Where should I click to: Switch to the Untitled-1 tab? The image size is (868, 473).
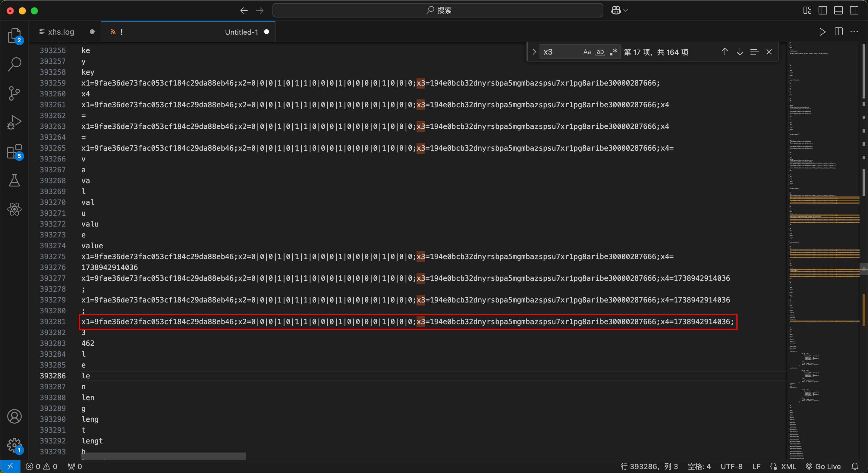[x=241, y=32]
